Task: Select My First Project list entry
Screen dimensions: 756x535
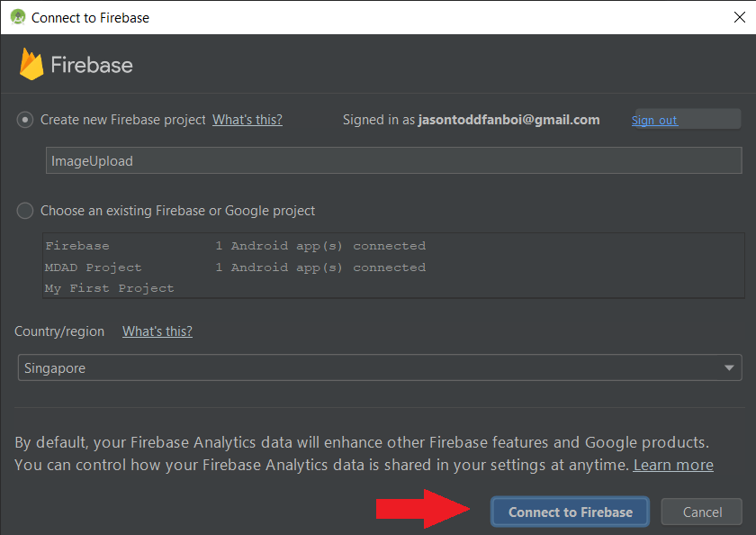Action: pos(109,288)
